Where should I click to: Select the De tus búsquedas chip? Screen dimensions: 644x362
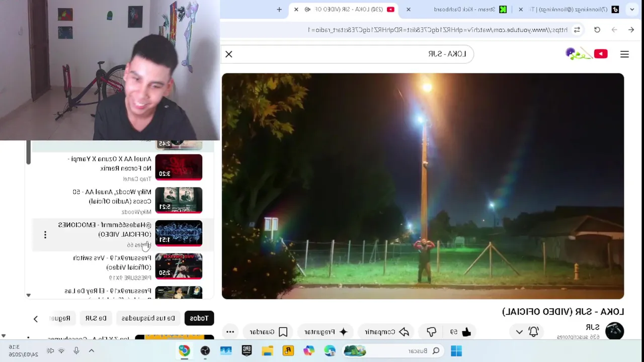coord(148,318)
